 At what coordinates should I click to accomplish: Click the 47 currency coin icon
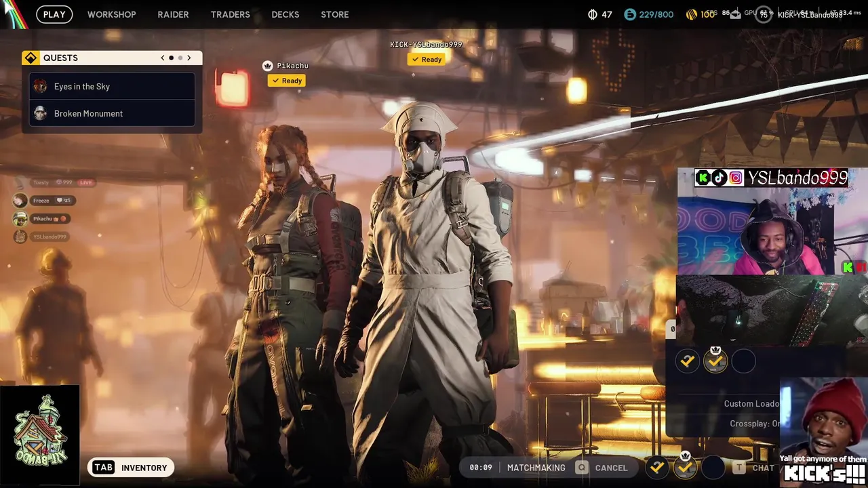click(592, 14)
